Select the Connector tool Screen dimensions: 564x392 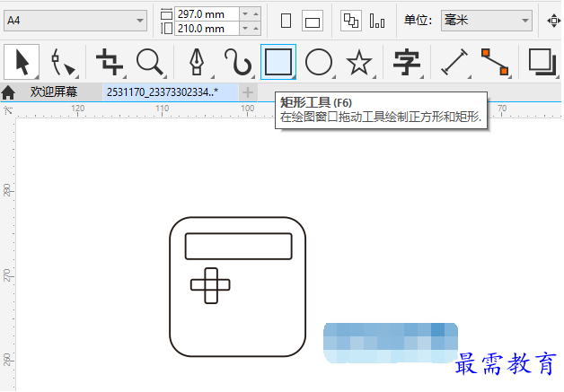click(496, 62)
